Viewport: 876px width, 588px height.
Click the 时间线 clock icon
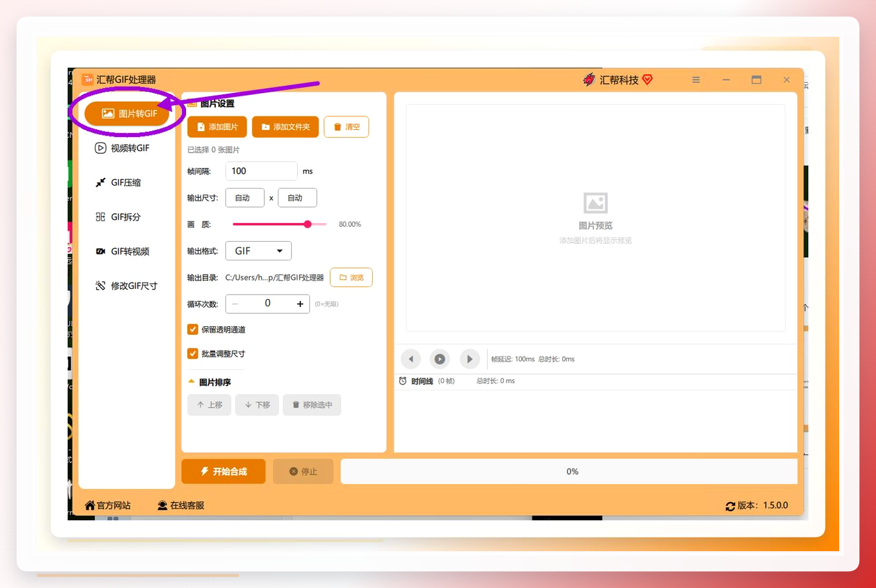(403, 381)
